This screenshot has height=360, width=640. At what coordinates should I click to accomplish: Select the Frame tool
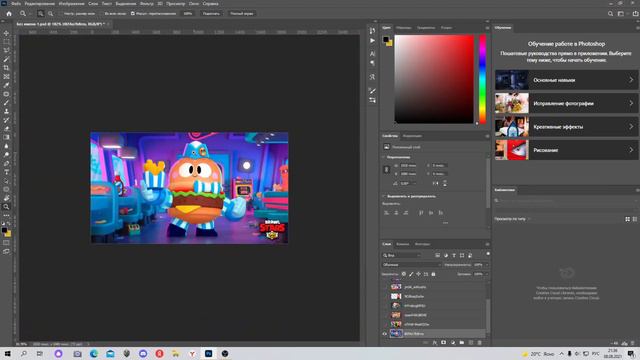tap(6, 76)
